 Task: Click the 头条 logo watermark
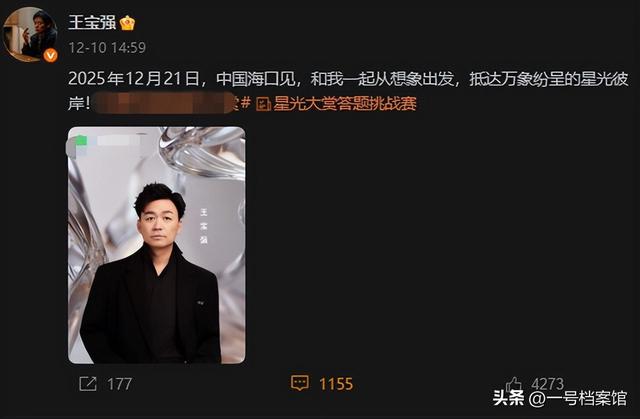508,398
